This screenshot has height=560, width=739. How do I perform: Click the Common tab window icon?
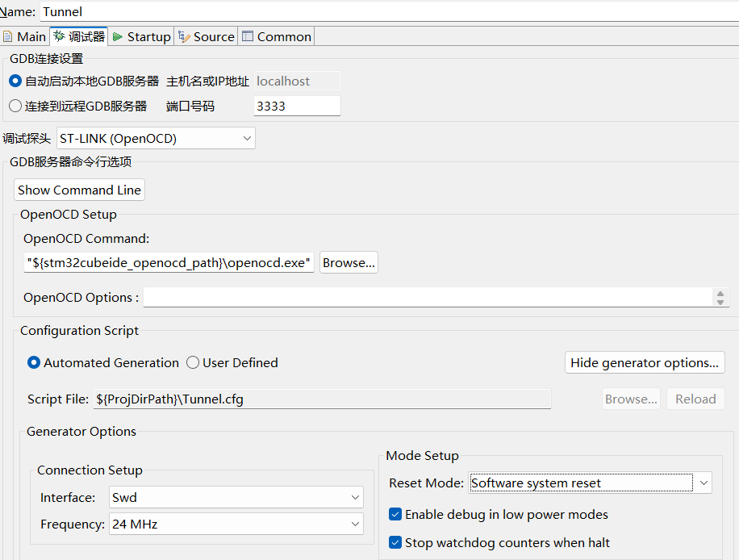coord(248,36)
